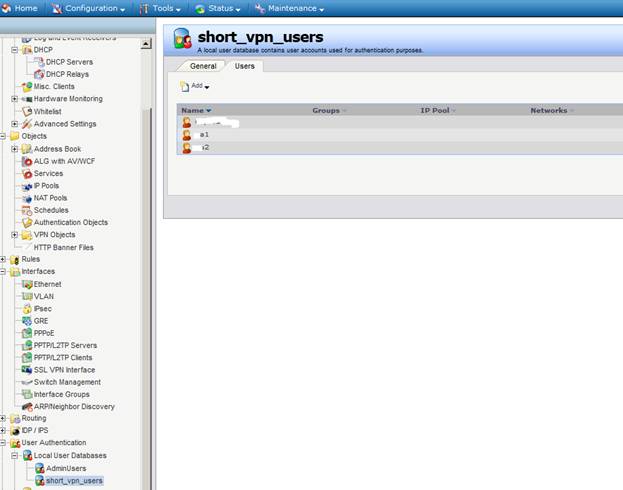623x490 pixels.
Task: Click the AdminUsers database icon
Action: click(39, 468)
